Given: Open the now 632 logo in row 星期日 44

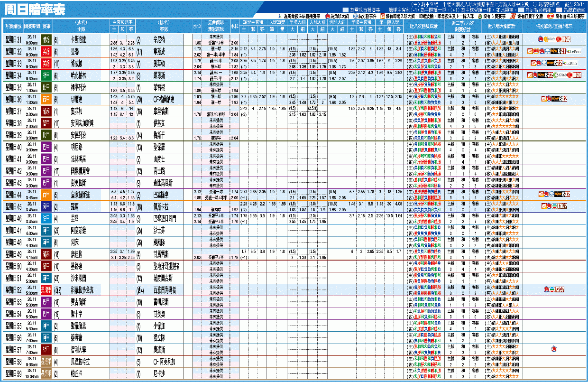Looking at the screenshot, I should point(562,194).
